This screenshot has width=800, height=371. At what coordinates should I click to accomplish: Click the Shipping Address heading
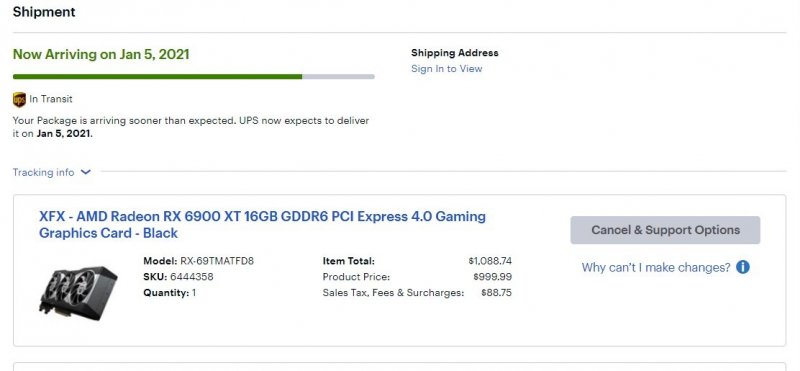455,53
